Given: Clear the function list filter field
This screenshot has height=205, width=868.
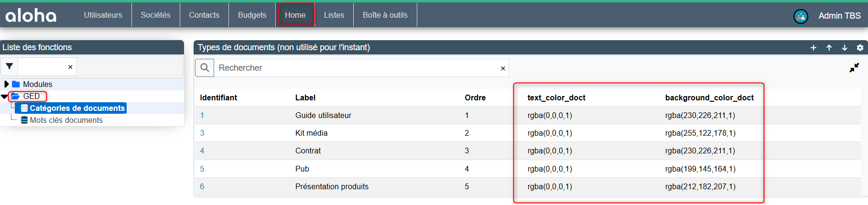Looking at the screenshot, I should coord(70,67).
